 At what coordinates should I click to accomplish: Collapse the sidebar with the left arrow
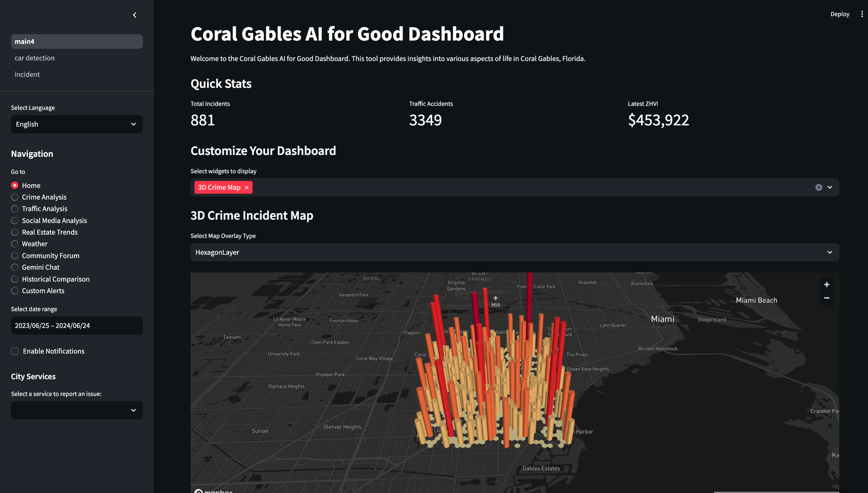(x=135, y=15)
